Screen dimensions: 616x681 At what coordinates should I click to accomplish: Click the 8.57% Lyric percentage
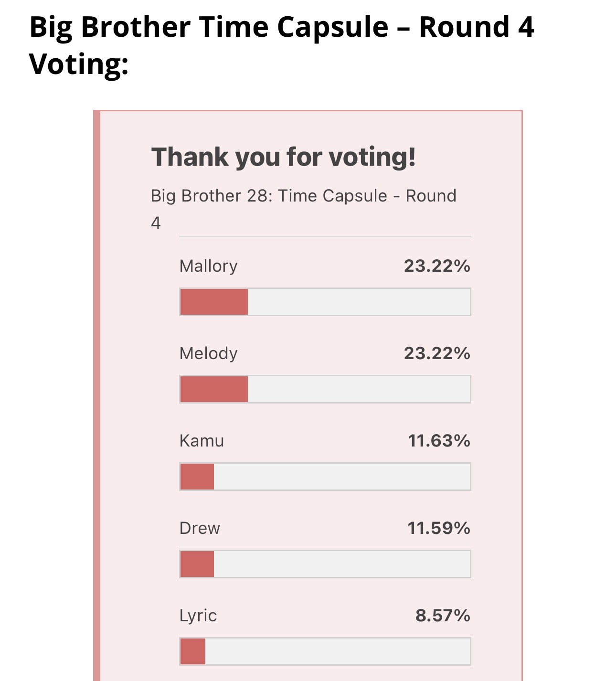tap(443, 616)
